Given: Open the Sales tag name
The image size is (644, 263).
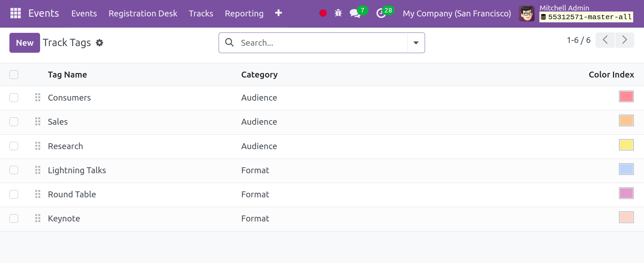Looking at the screenshot, I should tap(58, 122).
